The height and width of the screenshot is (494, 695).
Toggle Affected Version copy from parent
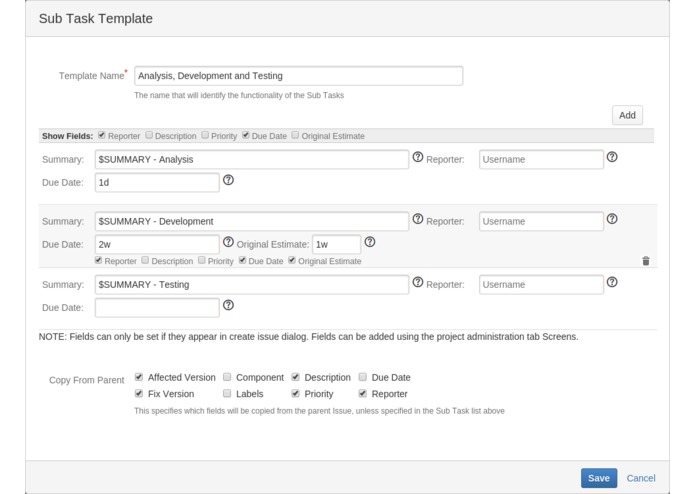(139, 377)
